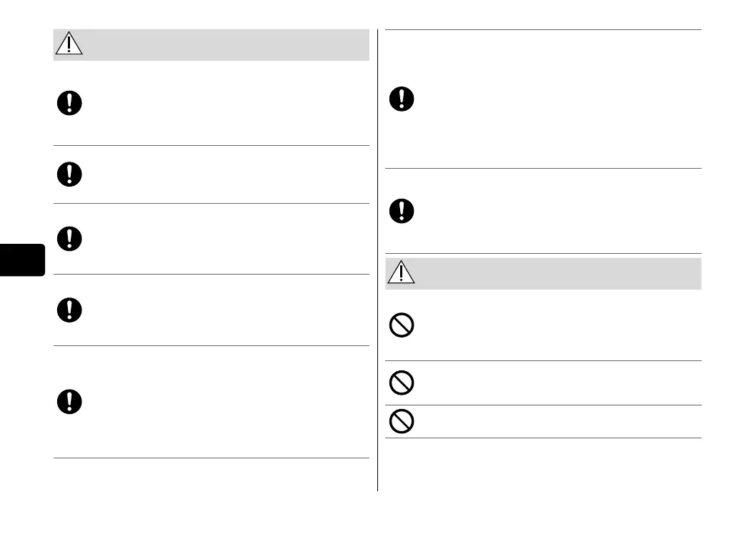Click the last prohibition circle icon
Viewport: 756px width, 537px height.
point(402,422)
